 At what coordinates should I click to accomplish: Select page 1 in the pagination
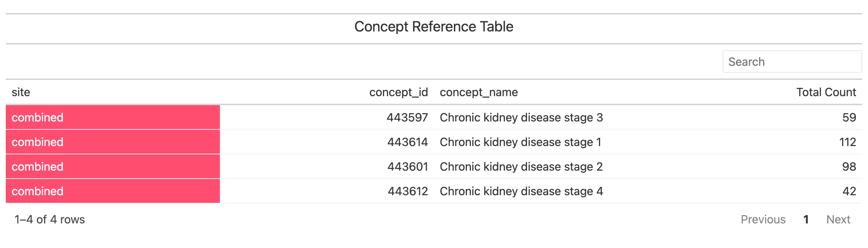click(x=806, y=219)
